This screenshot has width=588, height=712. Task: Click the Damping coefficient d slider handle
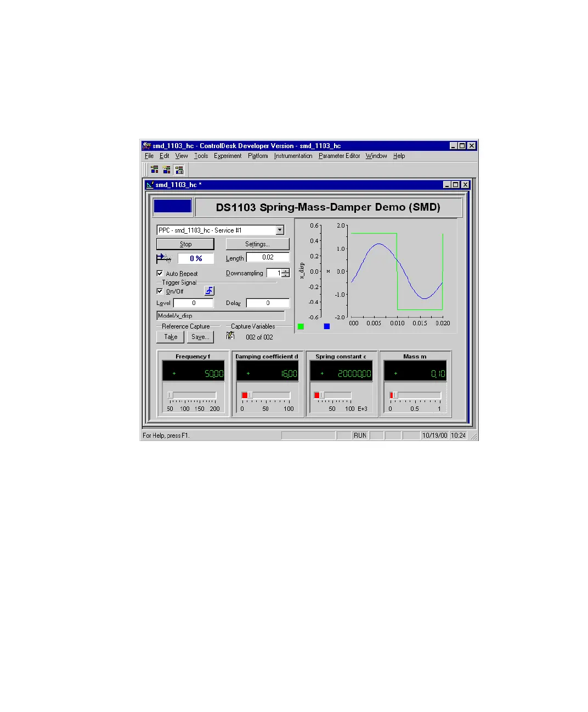coord(250,395)
